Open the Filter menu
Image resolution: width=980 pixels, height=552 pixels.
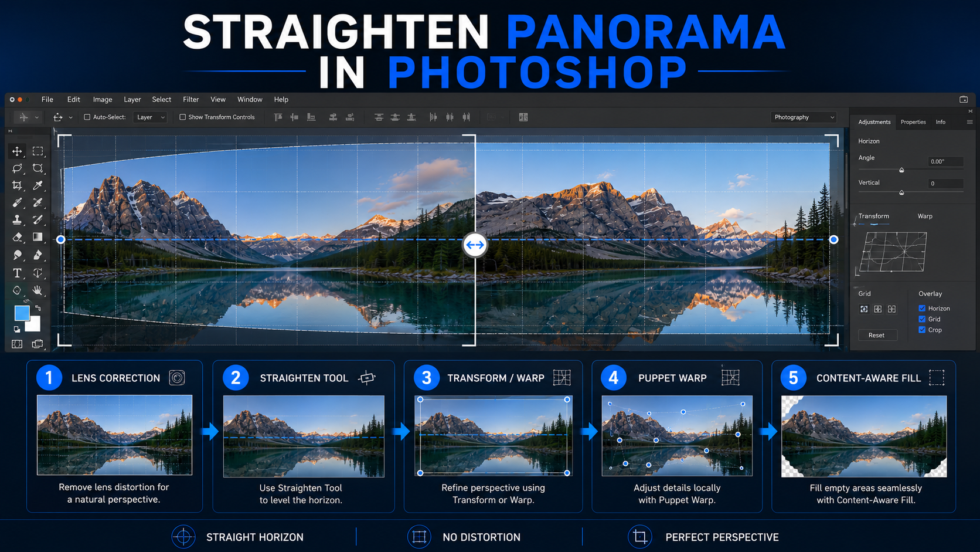191,100
